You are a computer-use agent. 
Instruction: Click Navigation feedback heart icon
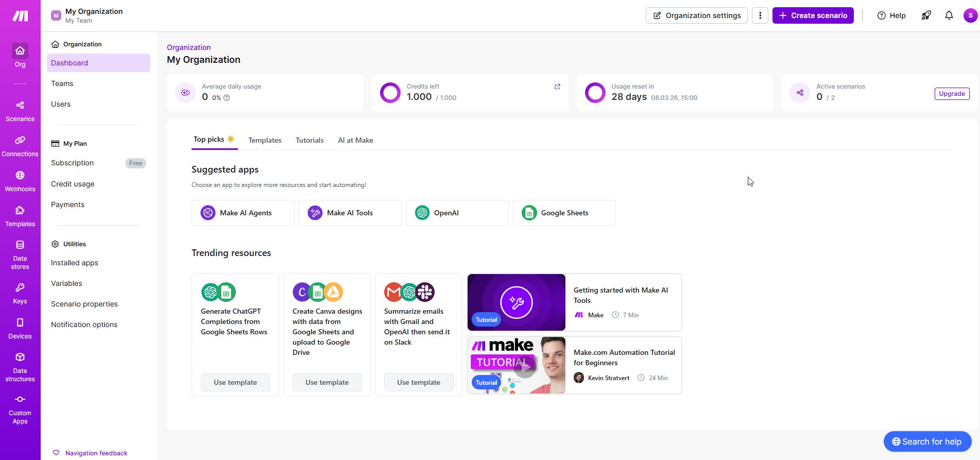click(56, 453)
